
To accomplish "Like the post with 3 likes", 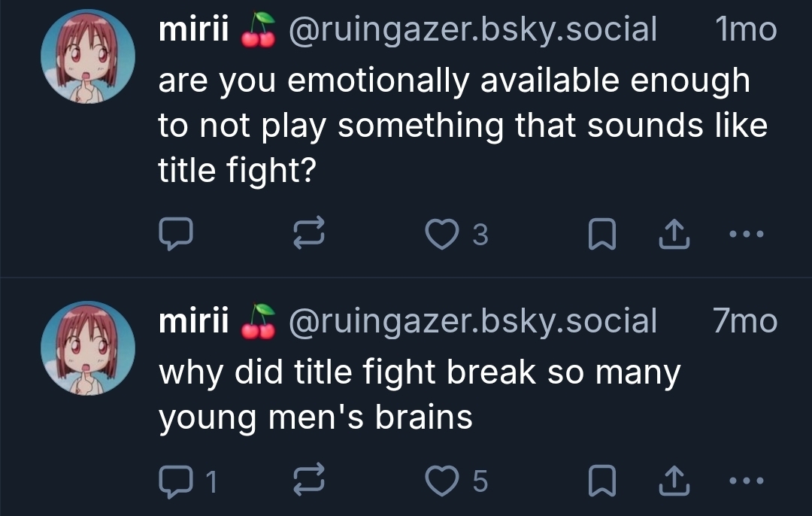I will pyautogui.click(x=441, y=235).
